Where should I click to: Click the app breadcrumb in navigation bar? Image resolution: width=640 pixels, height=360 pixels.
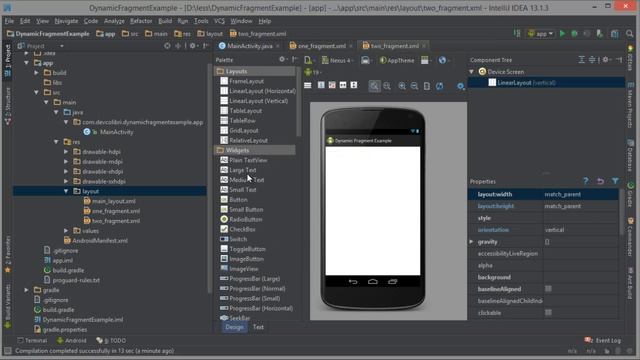pos(106,34)
